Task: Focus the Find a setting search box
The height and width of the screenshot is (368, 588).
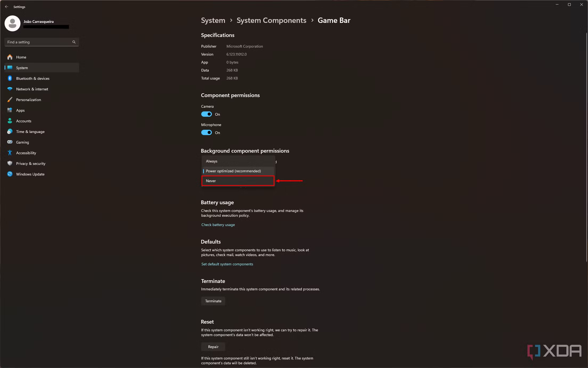Action: 42,42
